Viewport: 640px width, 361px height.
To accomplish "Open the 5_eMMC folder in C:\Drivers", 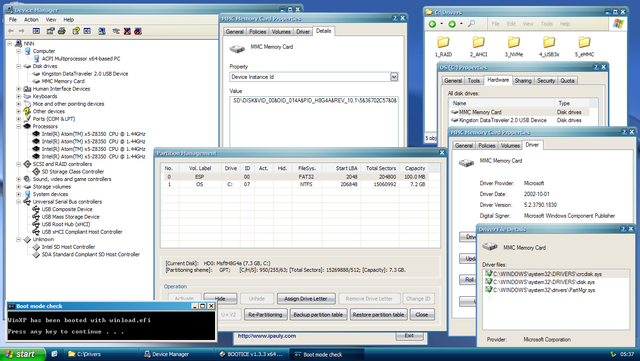I will click(x=584, y=46).
